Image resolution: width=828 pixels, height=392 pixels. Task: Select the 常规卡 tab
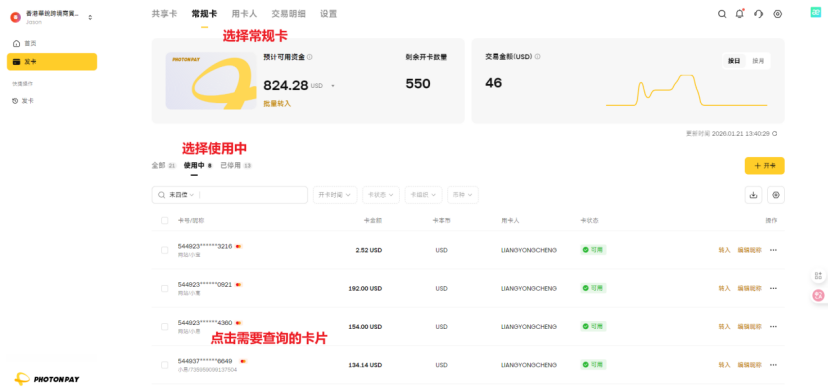pyautogui.click(x=204, y=14)
